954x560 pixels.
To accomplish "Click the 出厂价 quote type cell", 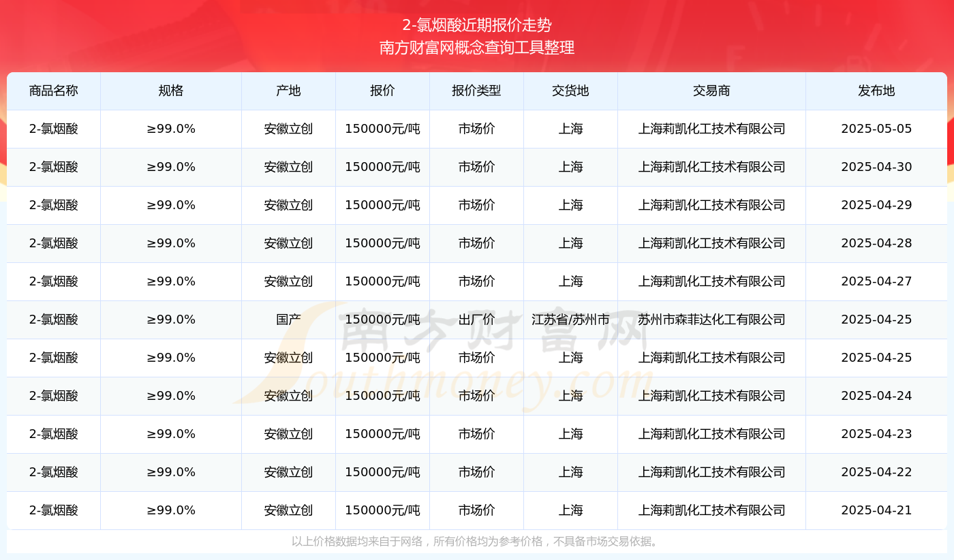I will (476, 320).
